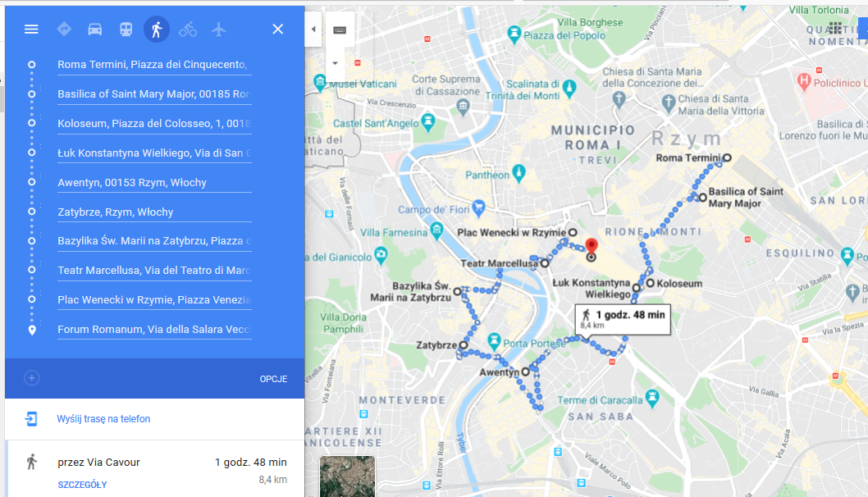Screen dimensions: 868x497
Task: Edit the Forum Romanum destination field
Action: click(x=154, y=330)
